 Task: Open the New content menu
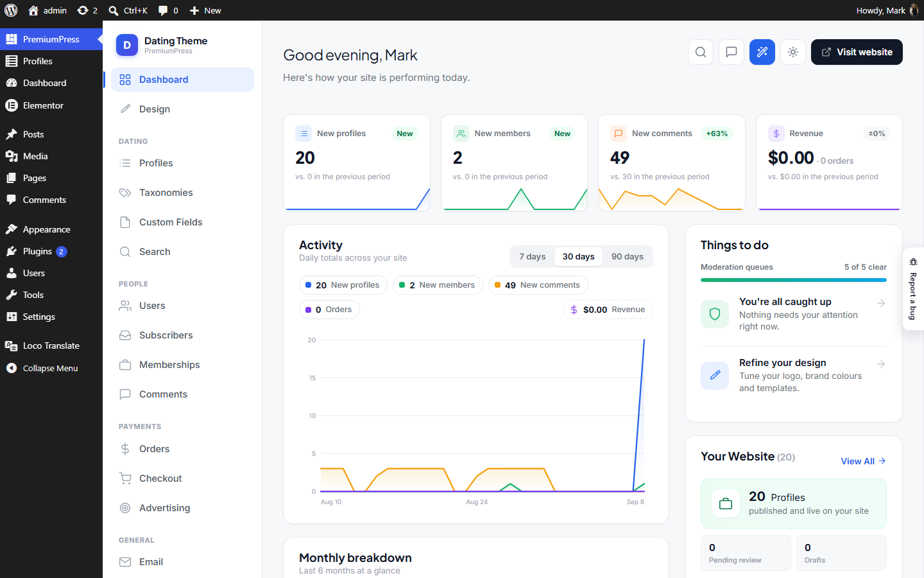click(205, 10)
